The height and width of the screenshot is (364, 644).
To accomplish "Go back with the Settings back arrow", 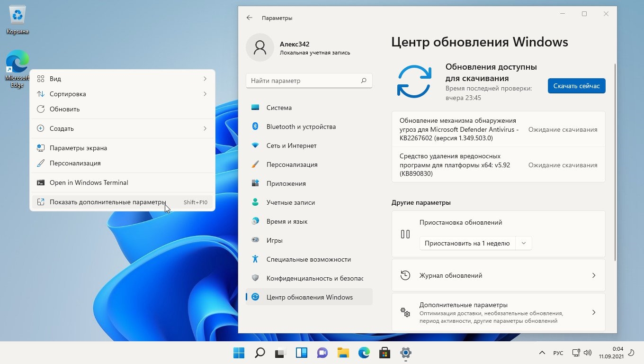I will click(250, 18).
